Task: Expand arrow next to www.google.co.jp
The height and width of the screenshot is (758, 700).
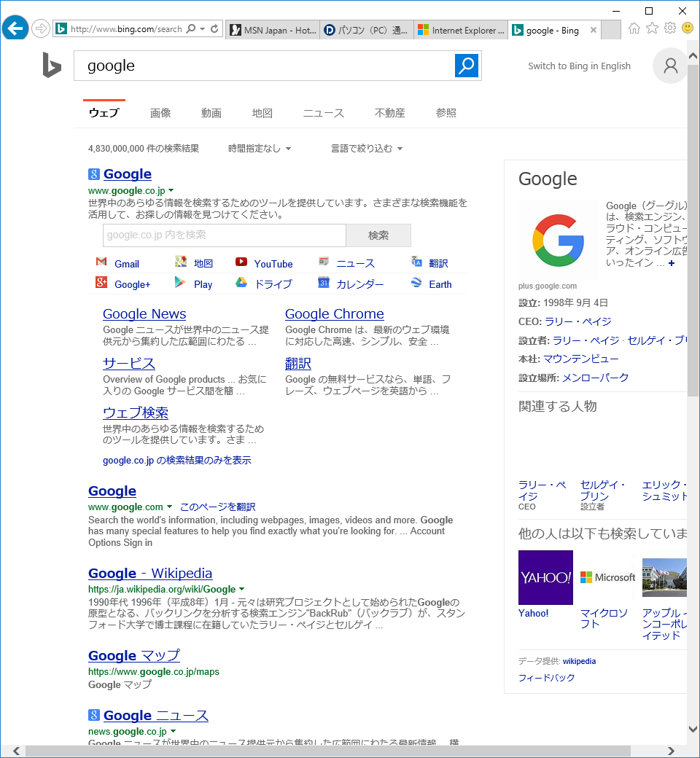Action: click(x=171, y=190)
